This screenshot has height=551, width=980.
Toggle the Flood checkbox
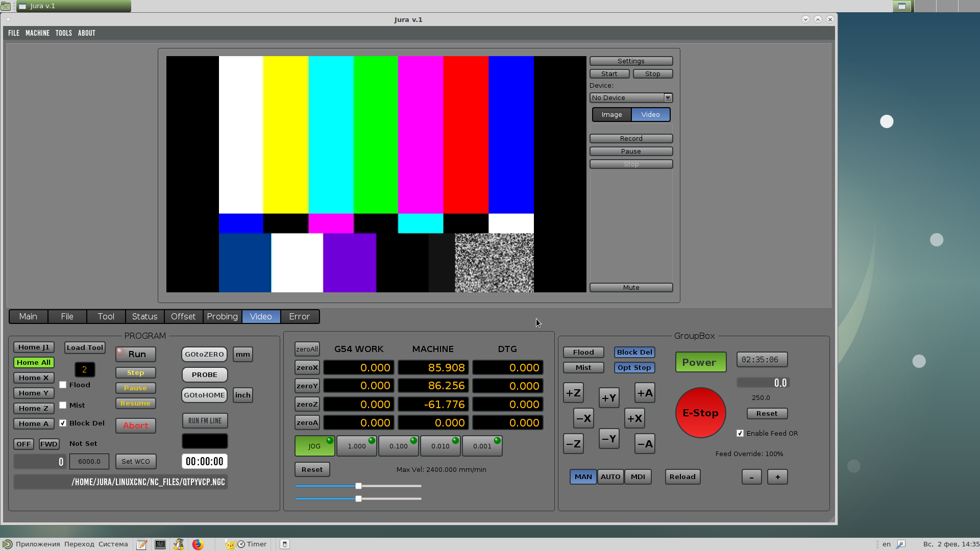(63, 385)
